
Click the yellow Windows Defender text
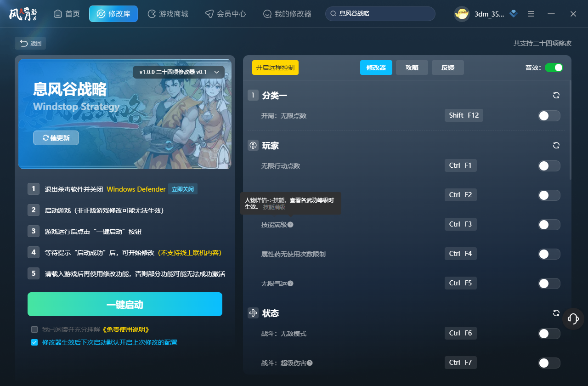[136, 189]
